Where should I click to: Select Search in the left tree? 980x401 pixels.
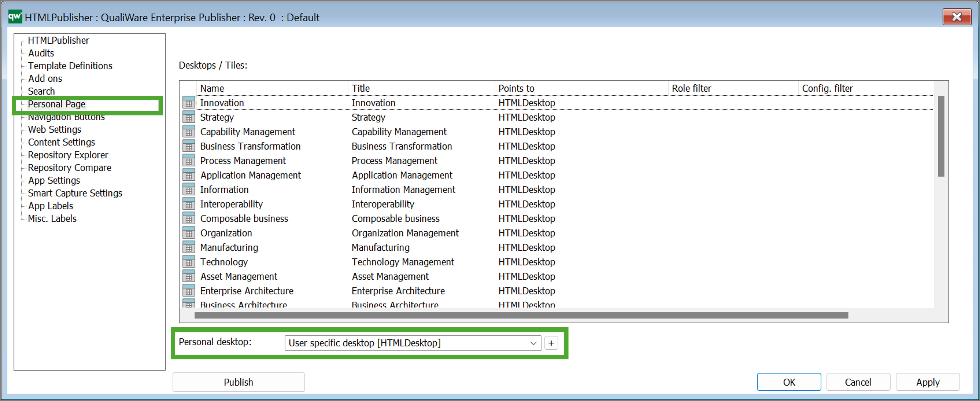click(41, 91)
